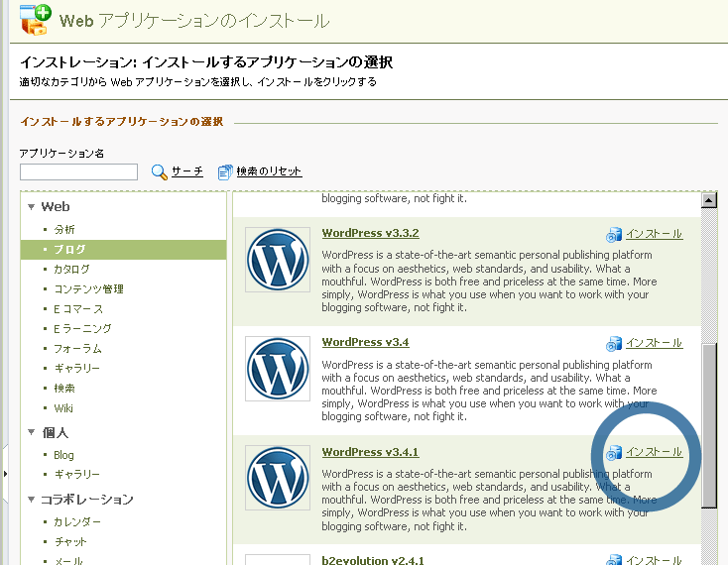Click the 検索のリセット link
The image size is (728, 565).
pos(269,171)
